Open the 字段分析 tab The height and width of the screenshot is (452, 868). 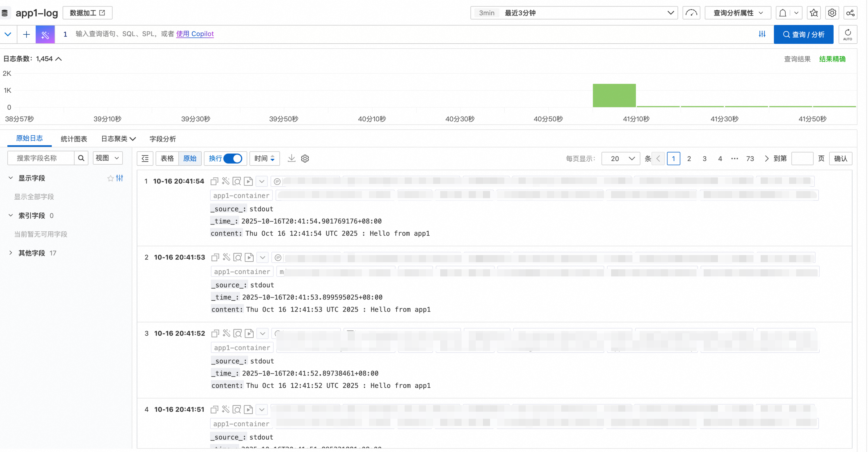click(x=162, y=139)
